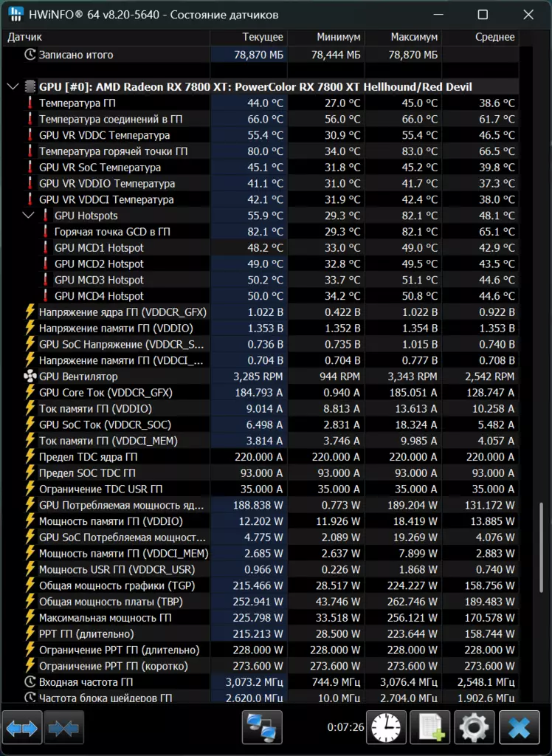Click thermometer icon of Температура горячей точки ГП

30,151
